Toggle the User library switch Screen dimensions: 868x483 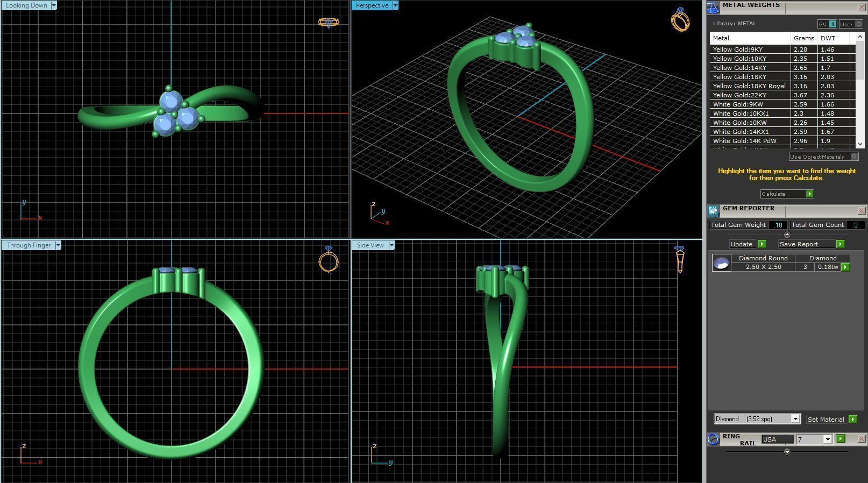coord(850,24)
